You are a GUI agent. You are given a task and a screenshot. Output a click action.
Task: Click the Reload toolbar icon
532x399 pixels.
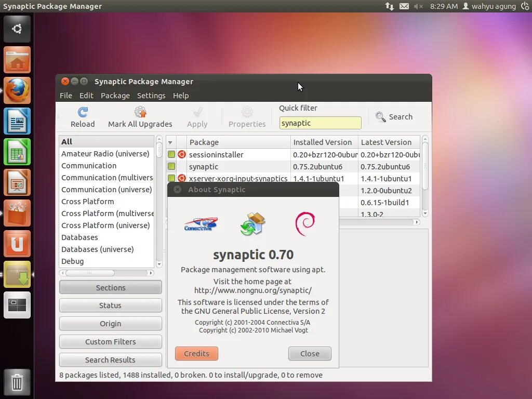coord(83,112)
